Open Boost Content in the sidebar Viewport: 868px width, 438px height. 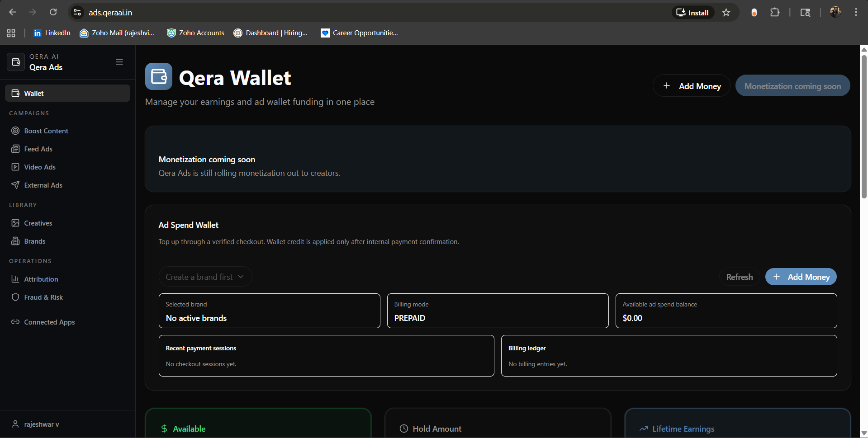click(67, 131)
